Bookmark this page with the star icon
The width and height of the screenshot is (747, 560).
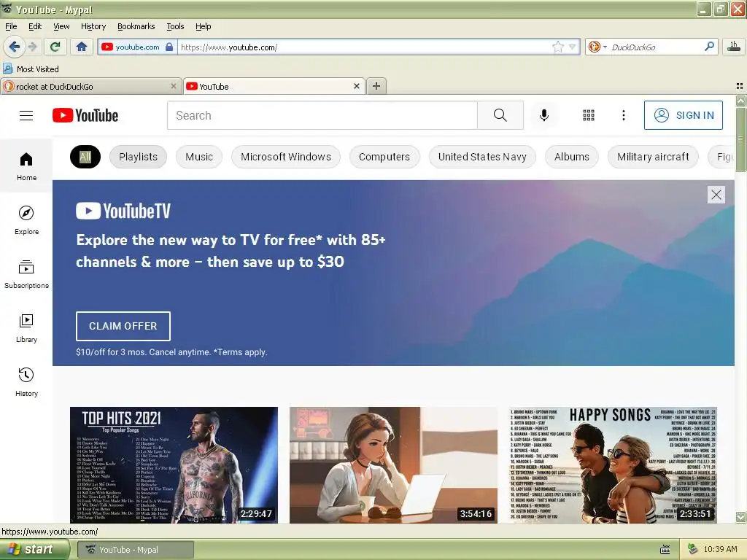click(558, 47)
